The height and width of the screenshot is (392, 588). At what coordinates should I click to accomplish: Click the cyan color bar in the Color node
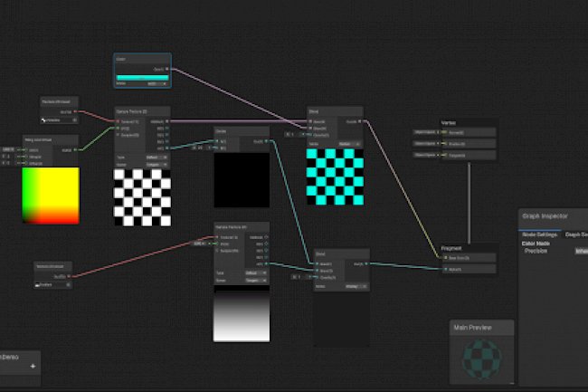coord(143,77)
